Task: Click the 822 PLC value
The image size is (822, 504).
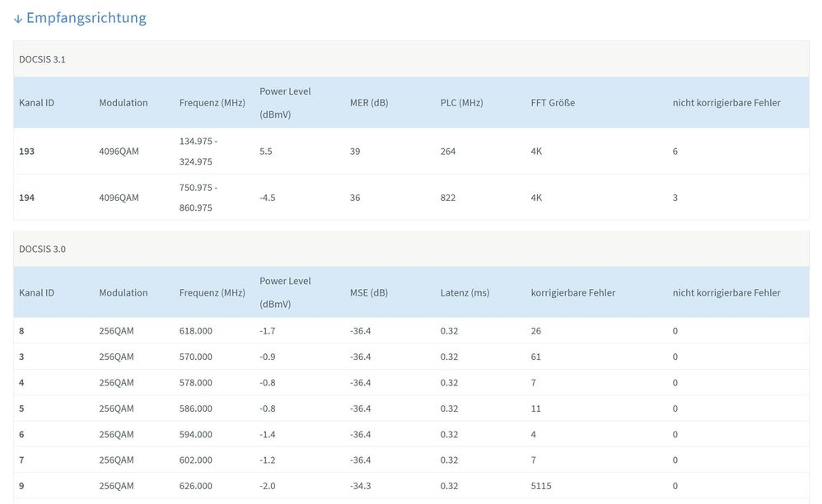Action: (448, 198)
